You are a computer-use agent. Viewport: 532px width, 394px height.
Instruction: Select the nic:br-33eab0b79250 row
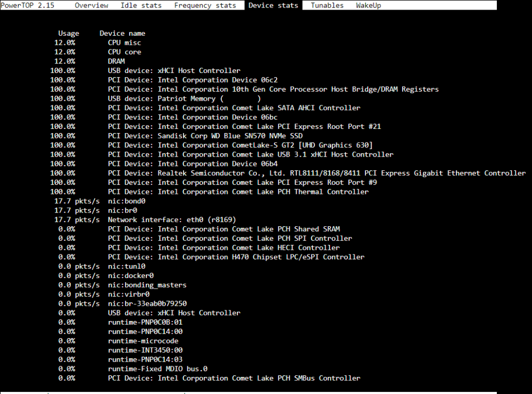coord(122,303)
